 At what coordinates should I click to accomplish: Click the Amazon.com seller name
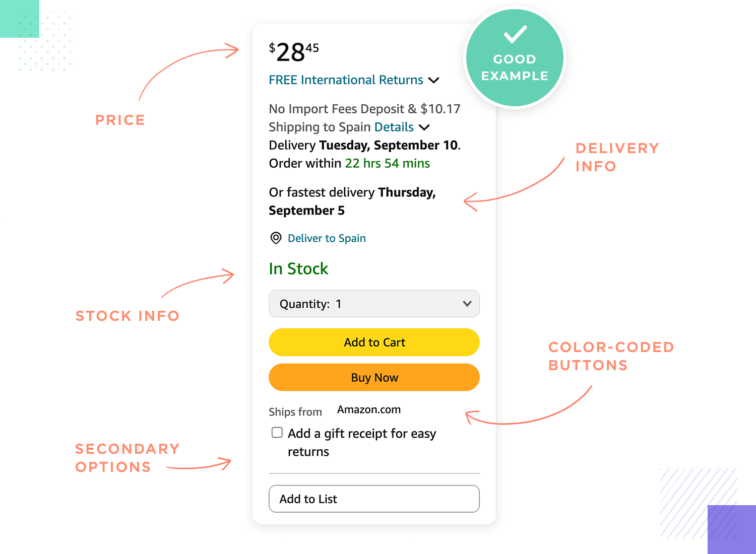(x=369, y=409)
